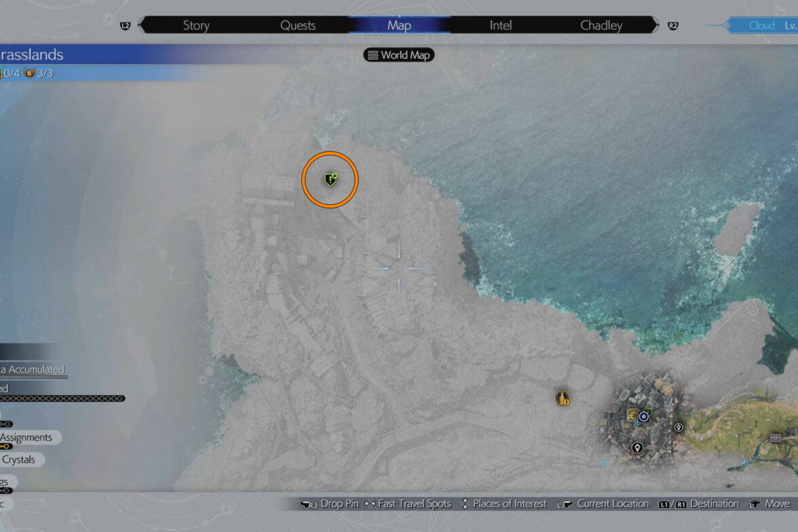Click the L1 button icon beside Destination

pyautogui.click(x=664, y=504)
